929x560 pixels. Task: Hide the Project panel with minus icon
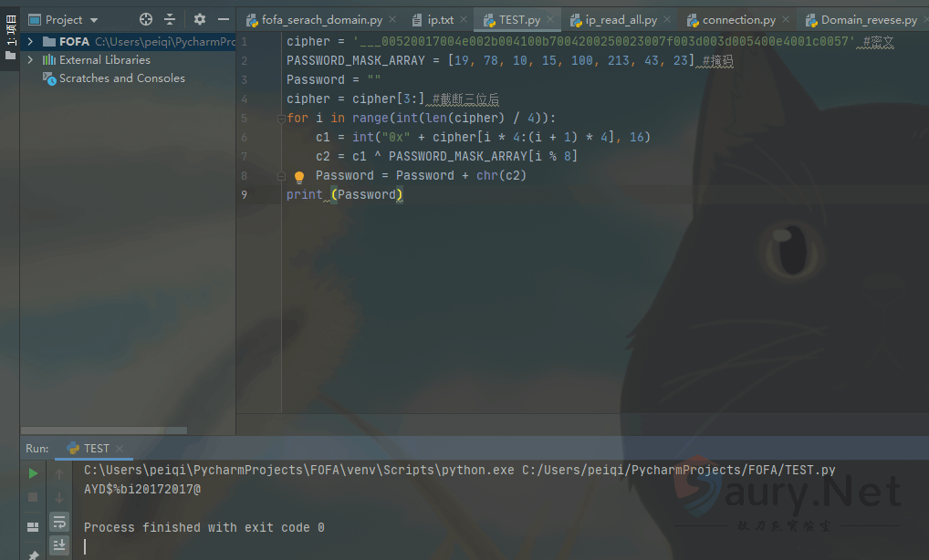tap(224, 19)
